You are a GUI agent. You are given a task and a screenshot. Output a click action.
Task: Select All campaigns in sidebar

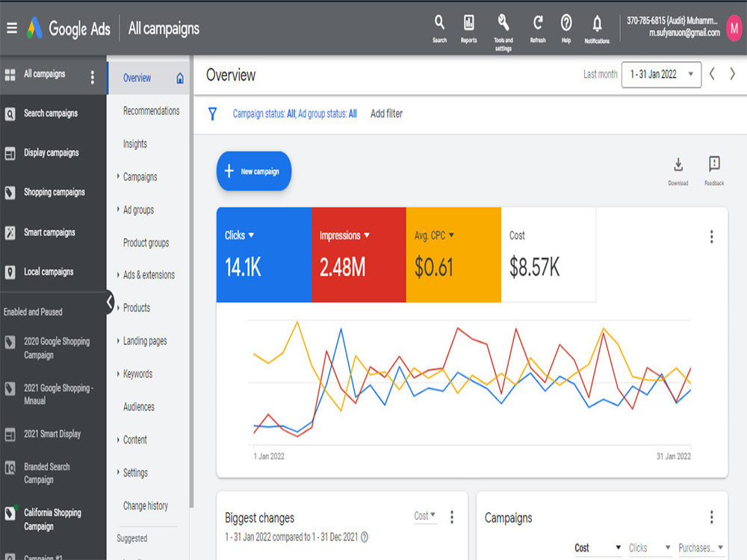coord(44,74)
